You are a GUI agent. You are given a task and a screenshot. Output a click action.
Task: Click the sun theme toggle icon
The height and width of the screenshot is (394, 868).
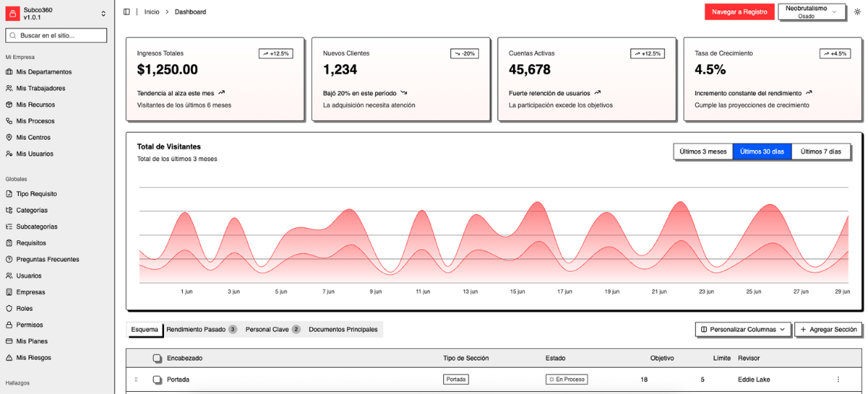[x=858, y=12]
